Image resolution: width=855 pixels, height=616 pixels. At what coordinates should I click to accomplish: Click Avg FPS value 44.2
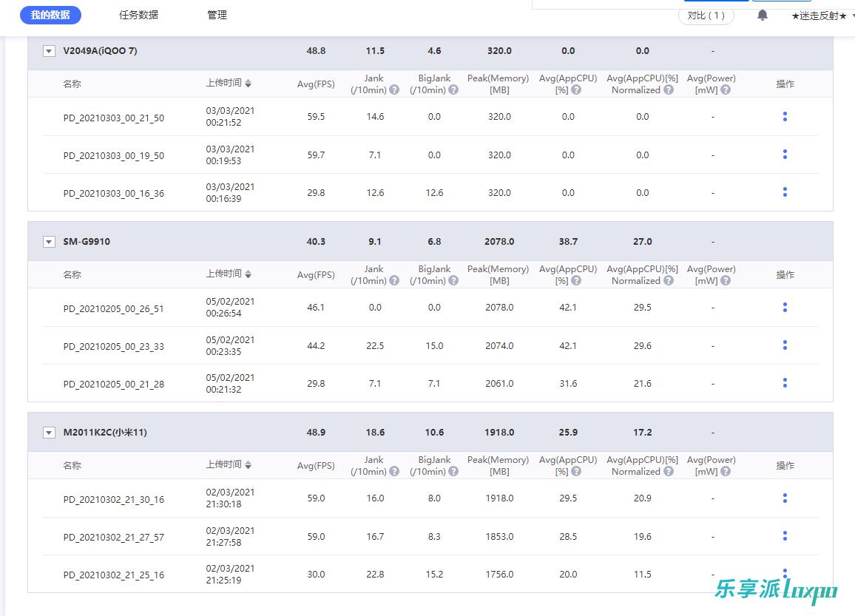(x=316, y=345)
